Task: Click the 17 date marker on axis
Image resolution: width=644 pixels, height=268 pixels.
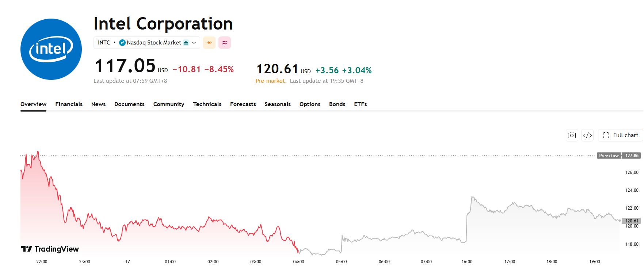Action: 127,262
